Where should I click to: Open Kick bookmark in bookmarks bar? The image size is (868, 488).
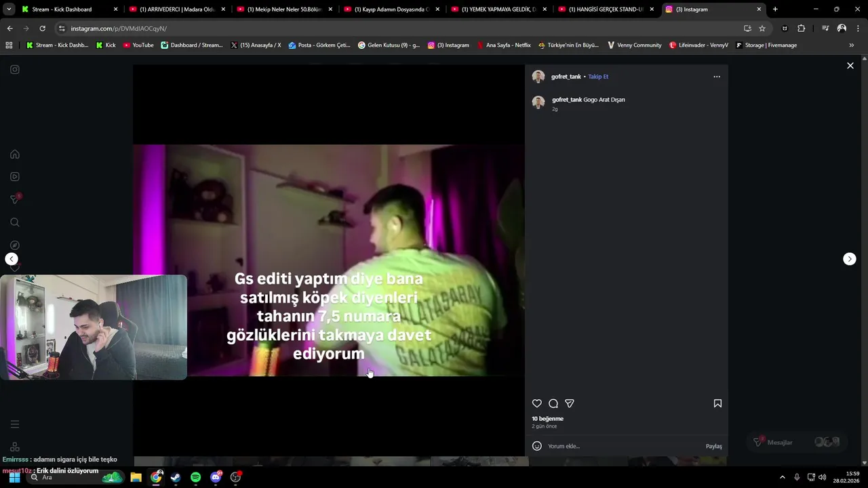click(106, 45)
